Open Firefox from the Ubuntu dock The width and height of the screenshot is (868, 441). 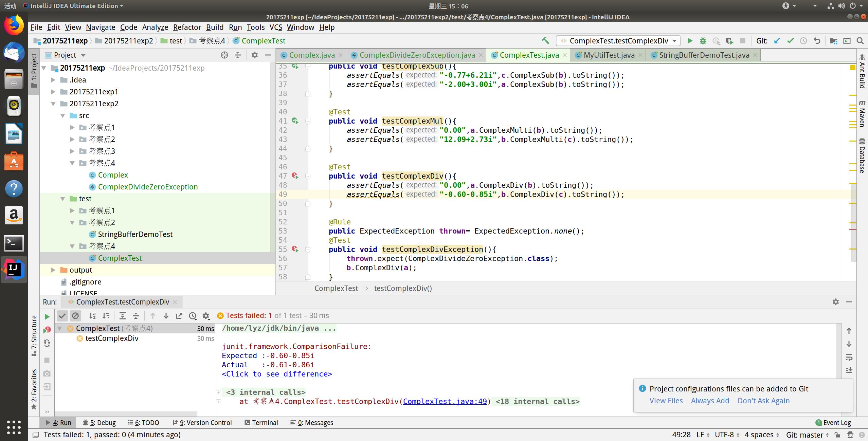pyautogui.click(x=14, y=25)
